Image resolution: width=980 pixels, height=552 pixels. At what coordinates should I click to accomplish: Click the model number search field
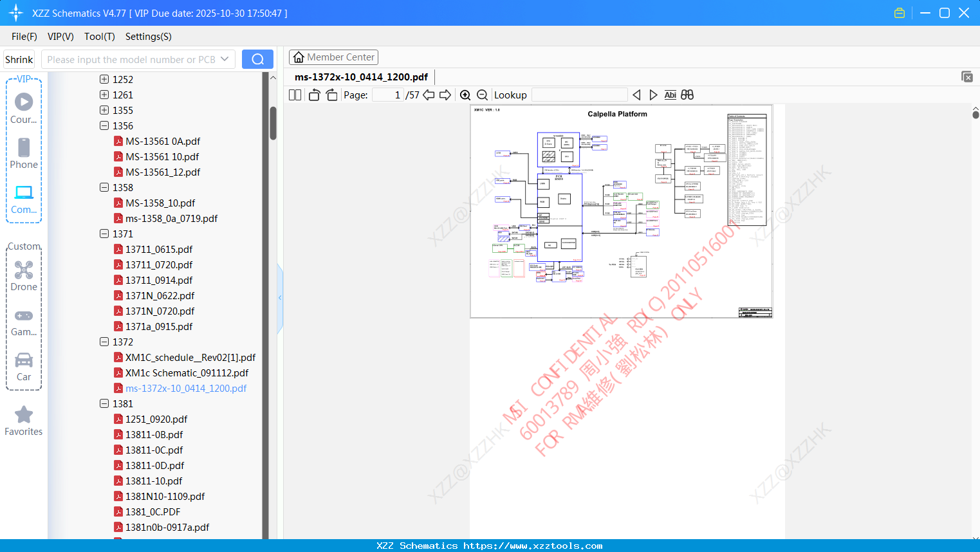(131, 59)
